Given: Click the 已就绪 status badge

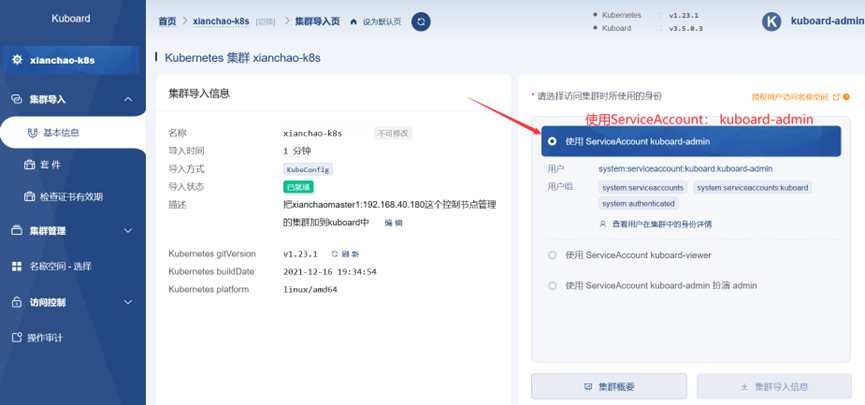Looking at the screenshot, I should (298, 186).
